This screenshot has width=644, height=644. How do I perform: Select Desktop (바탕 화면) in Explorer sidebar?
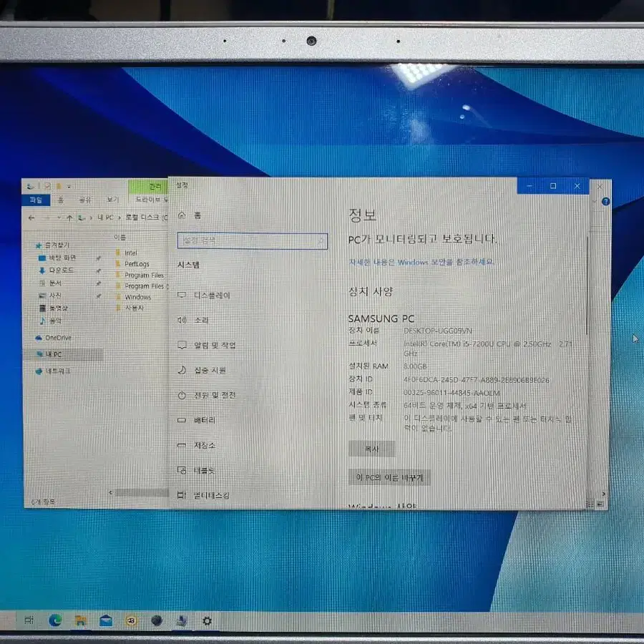click(x=57, y=258)
